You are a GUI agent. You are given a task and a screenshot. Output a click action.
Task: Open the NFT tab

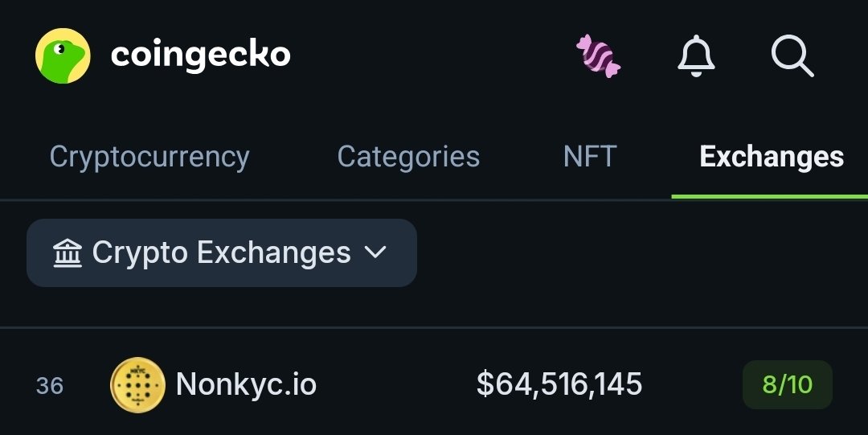[590, 157]
